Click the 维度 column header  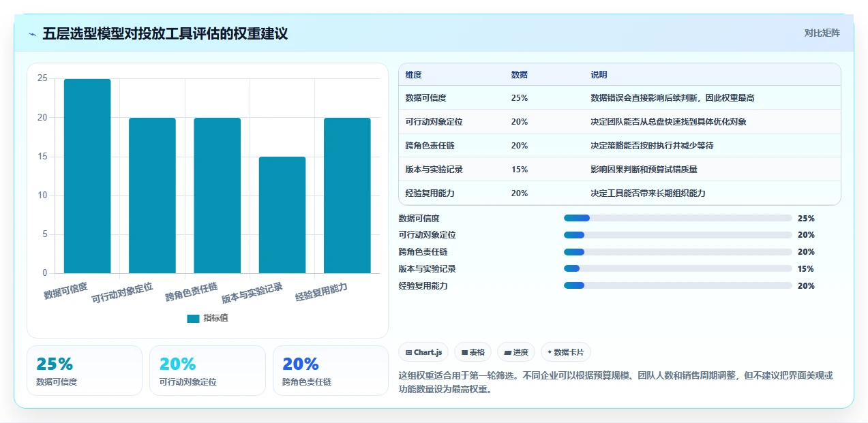[413, 75]
